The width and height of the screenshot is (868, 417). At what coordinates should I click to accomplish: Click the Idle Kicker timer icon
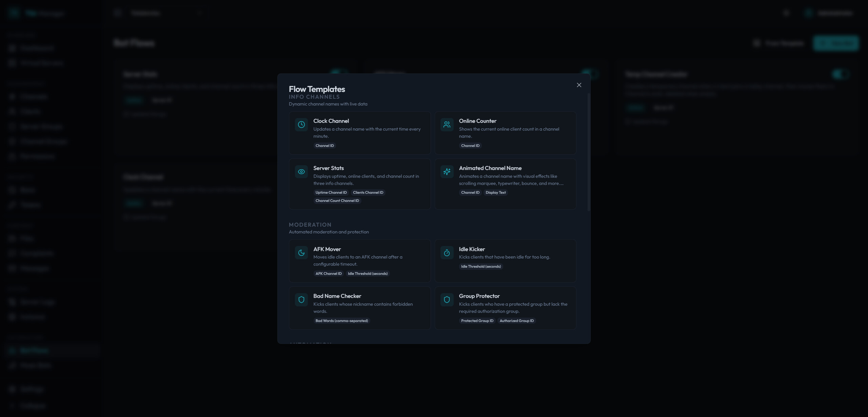coord(447,253)
